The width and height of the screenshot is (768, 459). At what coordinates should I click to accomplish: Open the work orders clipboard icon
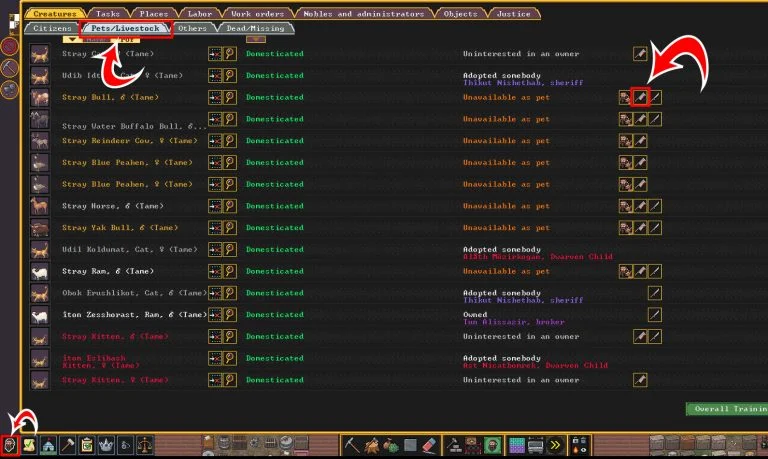(87, 445)
